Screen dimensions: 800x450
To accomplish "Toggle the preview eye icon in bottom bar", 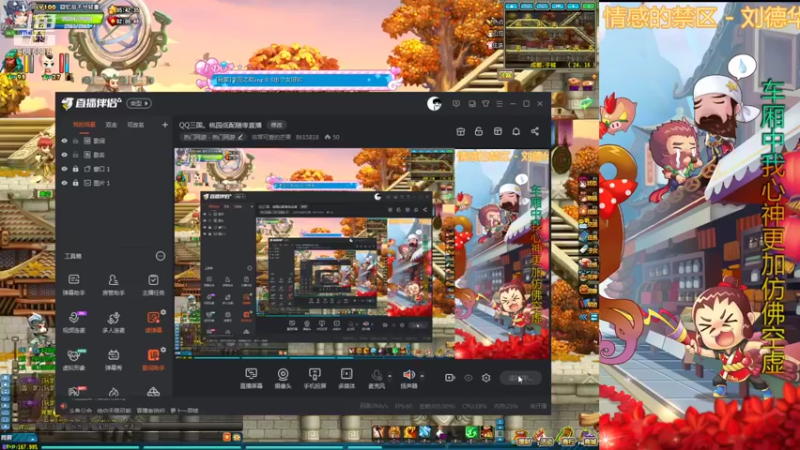I will click(468, 378).
